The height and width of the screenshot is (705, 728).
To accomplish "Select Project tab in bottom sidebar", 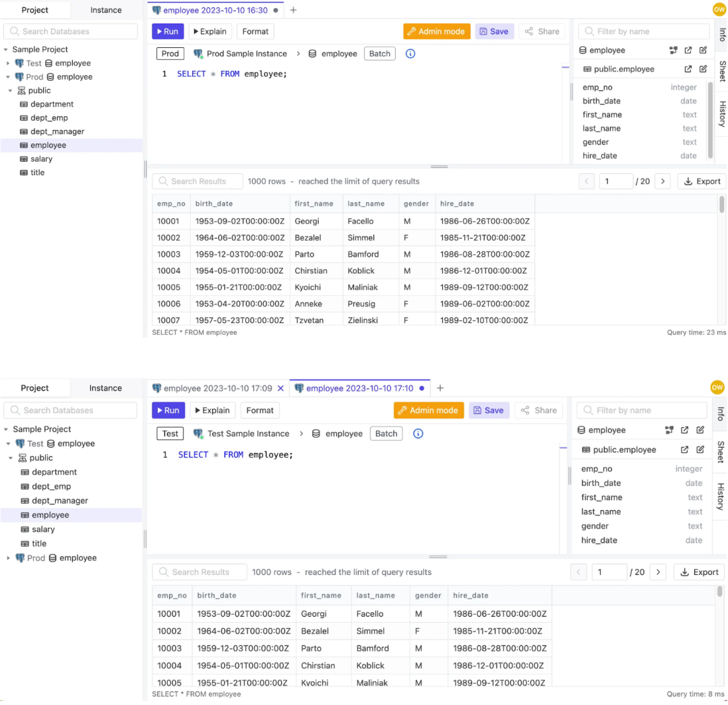I will click(x=35, y=388).
